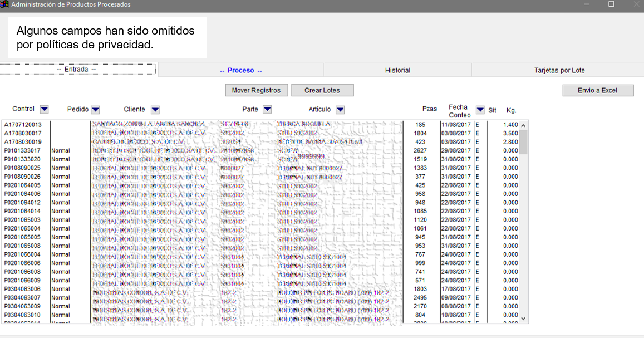This screenshot has height=338, width=644.
Task: Open the Historial tab
Action: click(397, 70)
